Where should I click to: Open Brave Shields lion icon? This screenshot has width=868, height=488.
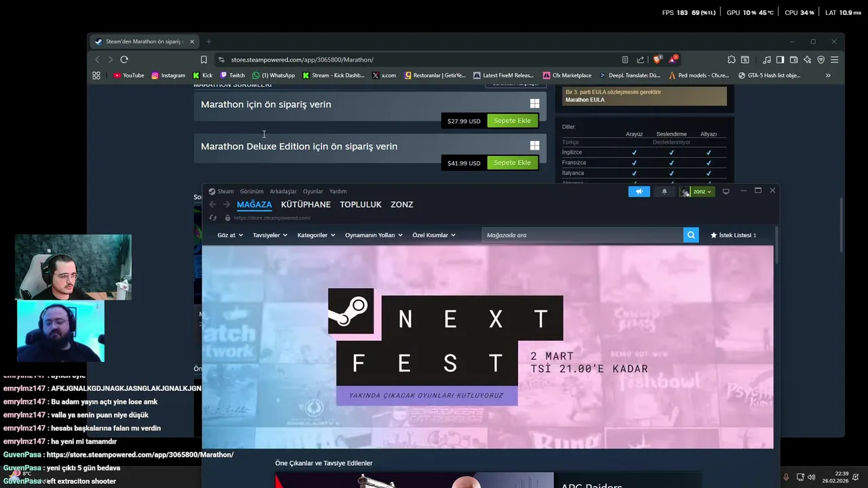click(656, 60)
